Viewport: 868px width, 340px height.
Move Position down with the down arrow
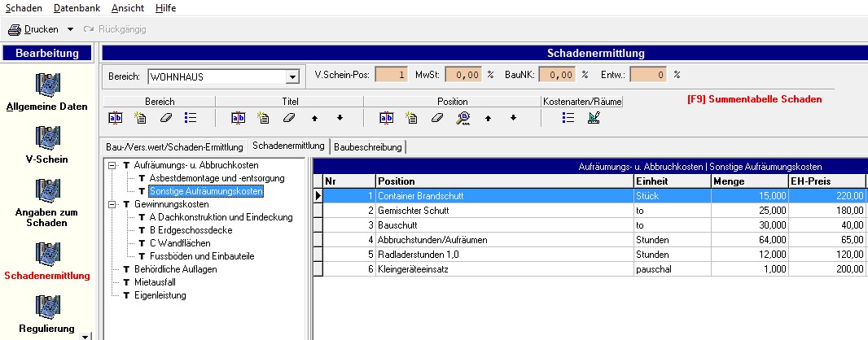(x=513, y=118)
